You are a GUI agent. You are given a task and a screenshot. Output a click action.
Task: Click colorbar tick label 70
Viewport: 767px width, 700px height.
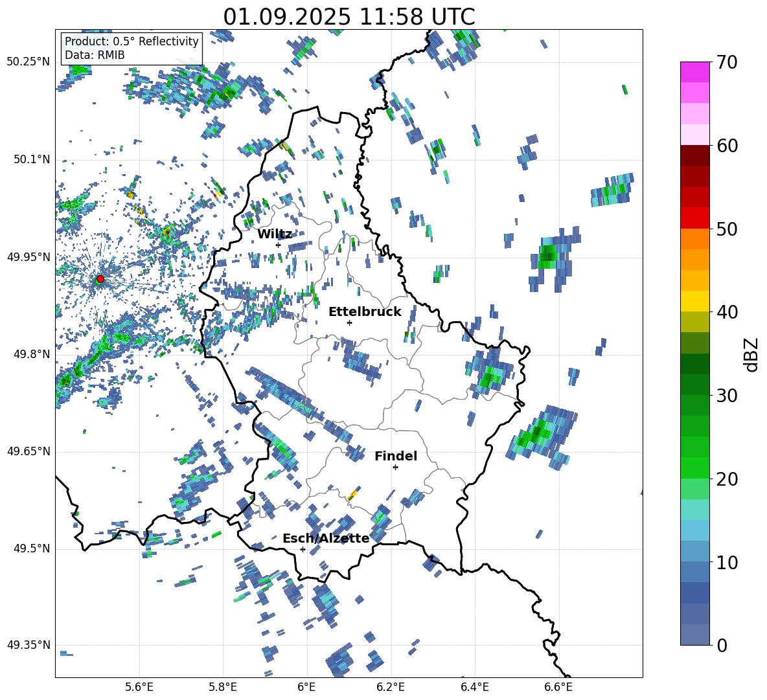click(726, 63)
